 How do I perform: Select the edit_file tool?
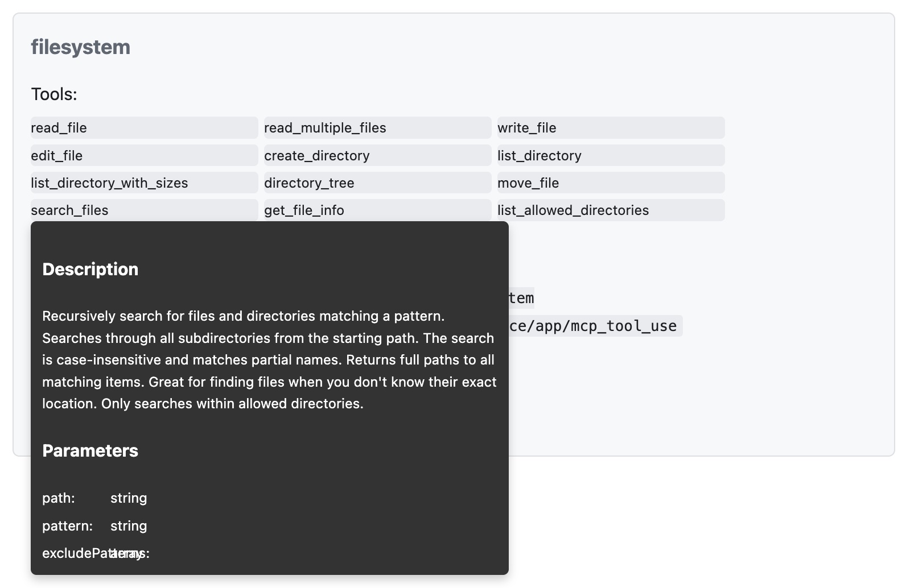coord(145,155)
